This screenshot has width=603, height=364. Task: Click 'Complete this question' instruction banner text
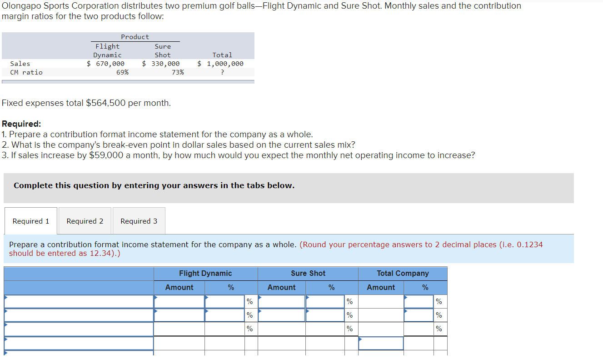[x=154, y=185]
